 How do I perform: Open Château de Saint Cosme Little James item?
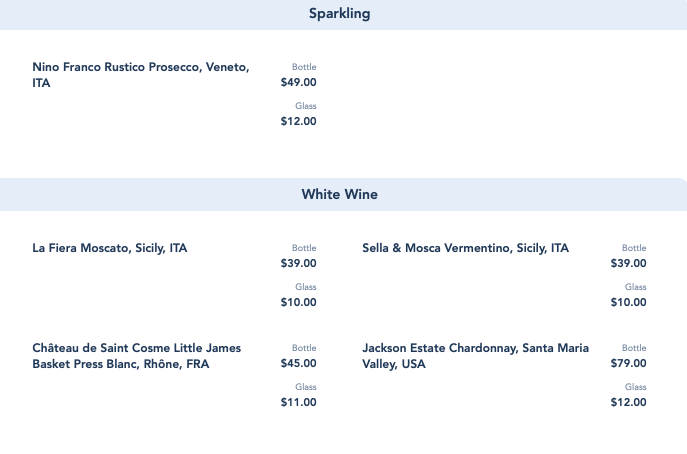[136, 356]
